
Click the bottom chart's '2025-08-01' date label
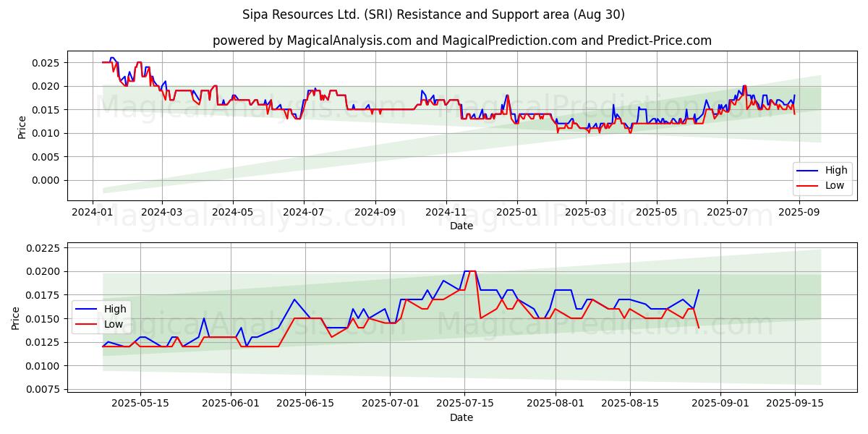click(556, 404)
